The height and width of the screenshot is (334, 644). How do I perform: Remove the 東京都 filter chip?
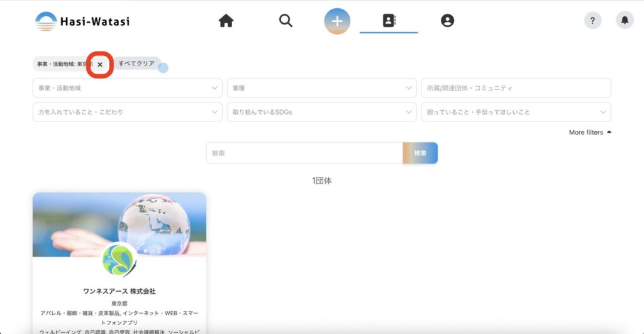tap(100, 64)
